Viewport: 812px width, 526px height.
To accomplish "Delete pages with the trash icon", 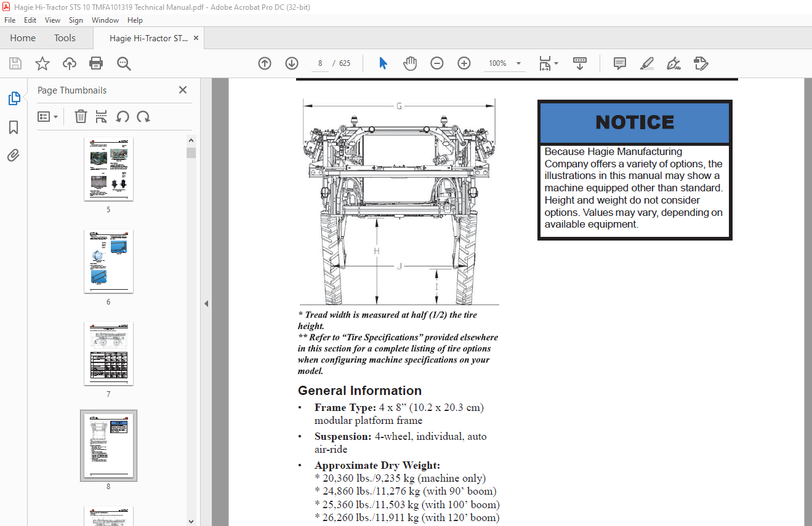I will coord(81,116).
